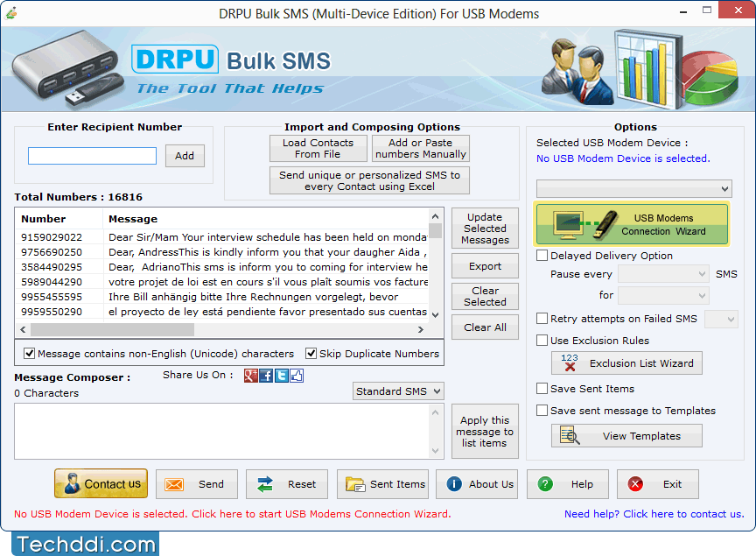Enable Delayed Delivery Option
This screenshot has width=756, height=556.
coord(542,256)
